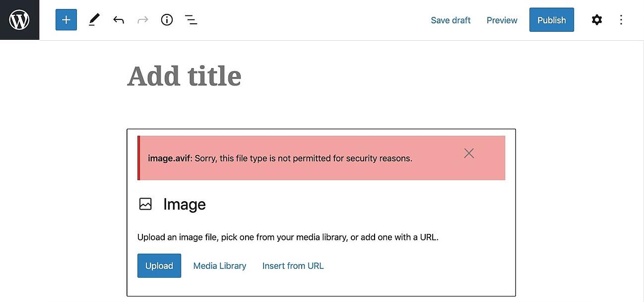Click the Image block icon

(145, 204)
